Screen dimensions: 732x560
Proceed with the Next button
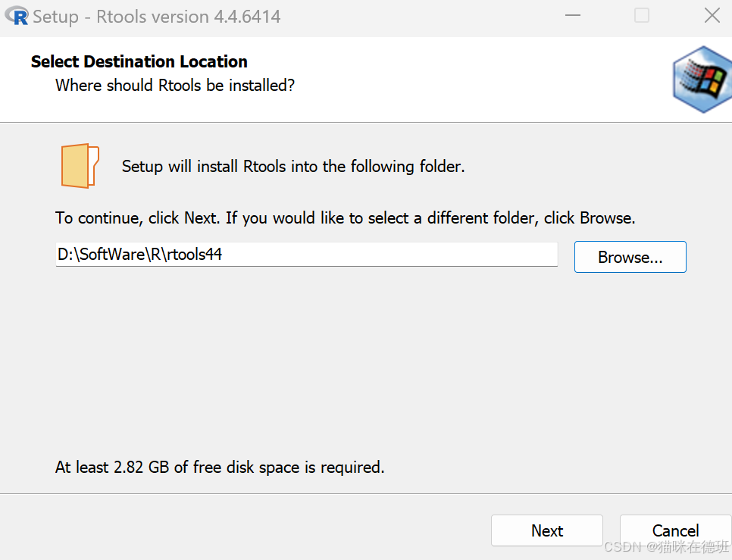[546, 530]
